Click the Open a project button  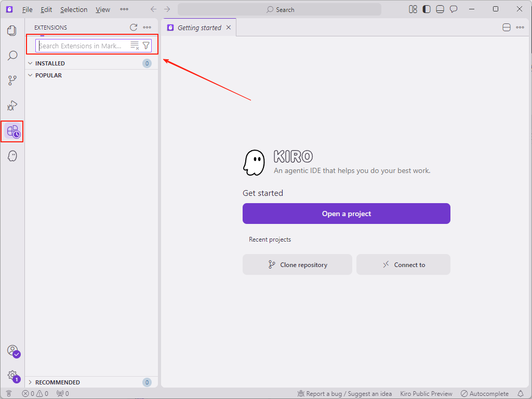(346, 214)
